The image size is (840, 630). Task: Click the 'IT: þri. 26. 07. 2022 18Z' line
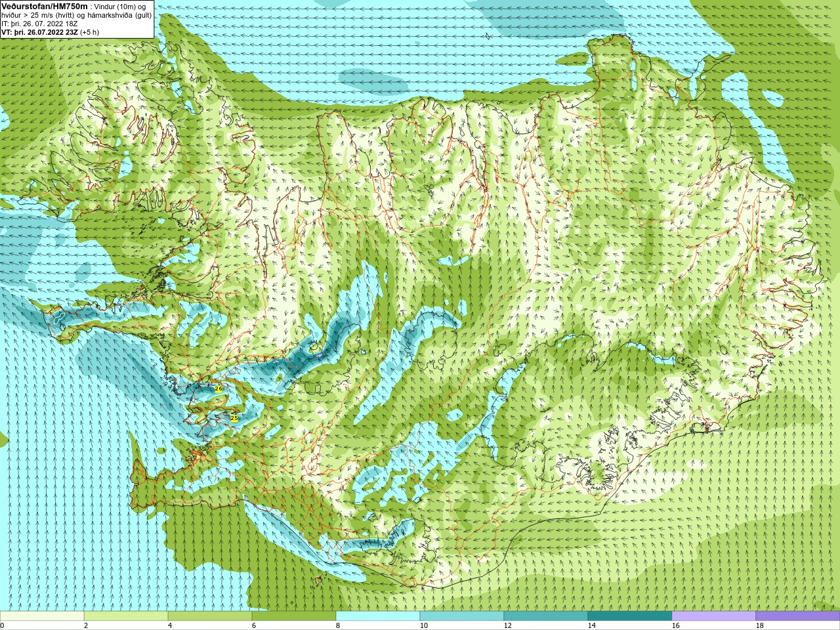pyautogui.click(x=39, y=24)
